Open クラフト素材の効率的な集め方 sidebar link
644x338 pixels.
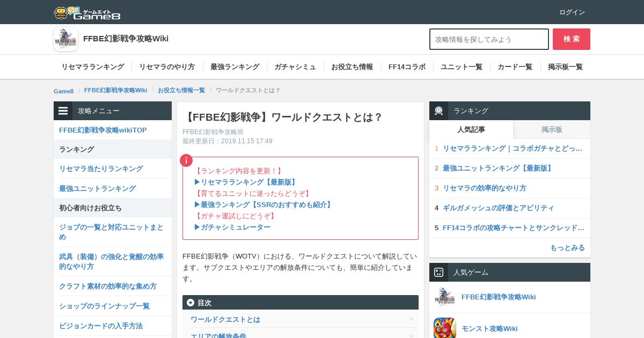108,286
